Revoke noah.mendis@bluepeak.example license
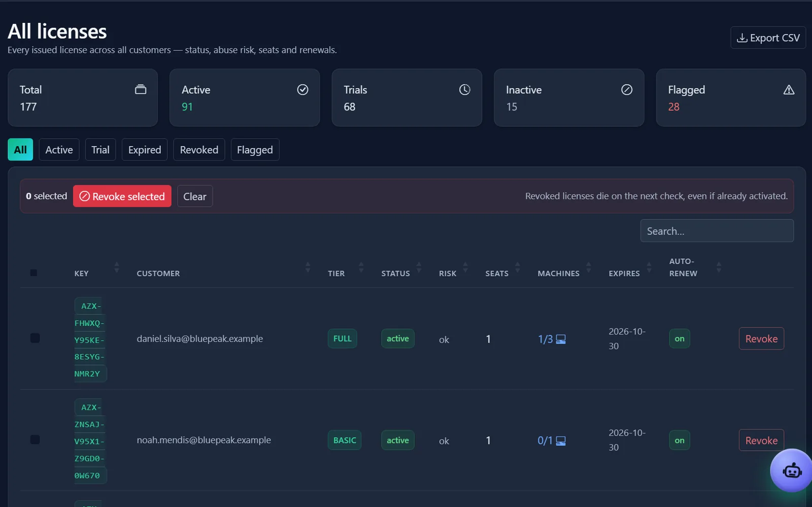Viewport: 812px width, 507px height. [x=761, y=440]
